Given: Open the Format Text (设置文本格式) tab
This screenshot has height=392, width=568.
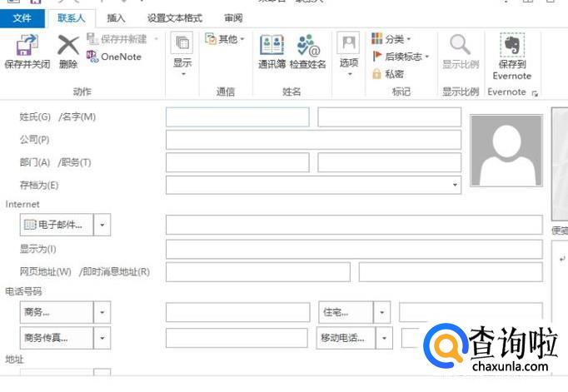Looking at the screenshot, I should click(x=175, y=17).
